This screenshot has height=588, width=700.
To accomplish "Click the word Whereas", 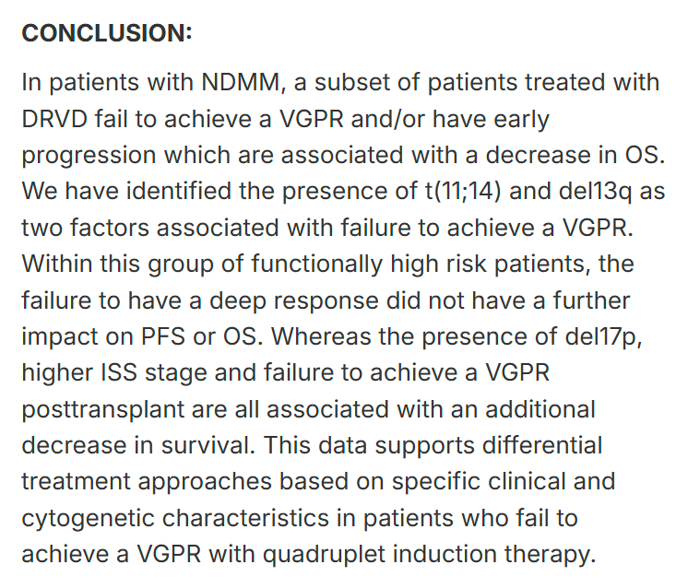I will coord(321,336).
